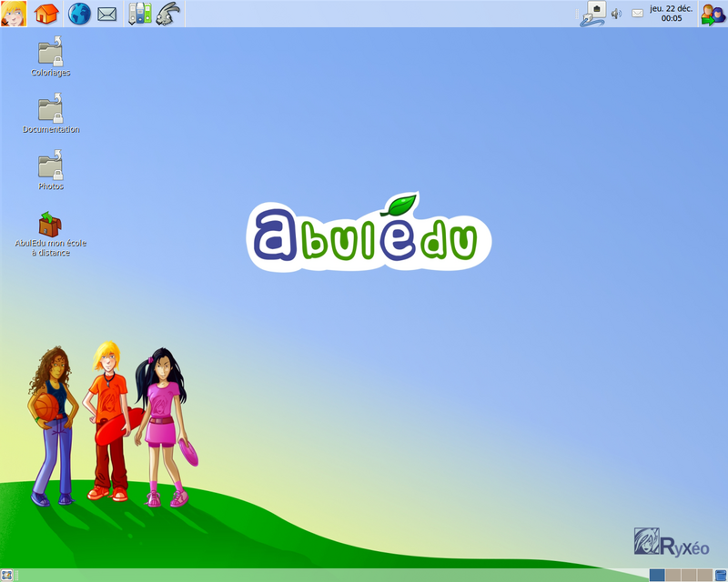The height and width of the screenshot is (582, 728).
Task: Click the wired network connection tray icon
Action: [x=593, y=14]
